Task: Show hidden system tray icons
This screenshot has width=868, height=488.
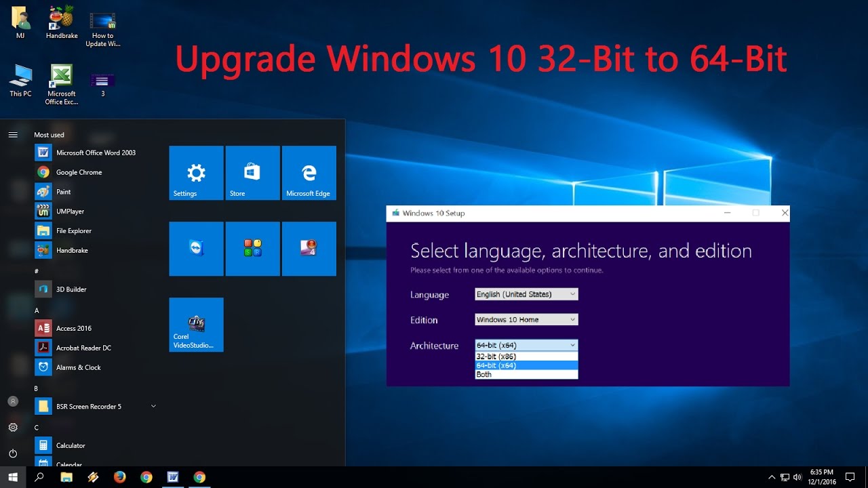Action: click(772, 477)
